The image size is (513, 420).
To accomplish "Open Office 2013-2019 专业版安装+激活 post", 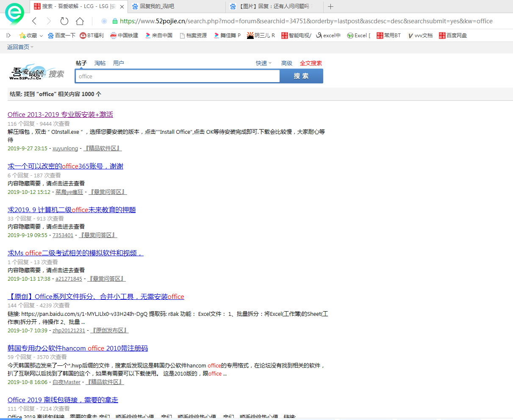I will 60,114.
